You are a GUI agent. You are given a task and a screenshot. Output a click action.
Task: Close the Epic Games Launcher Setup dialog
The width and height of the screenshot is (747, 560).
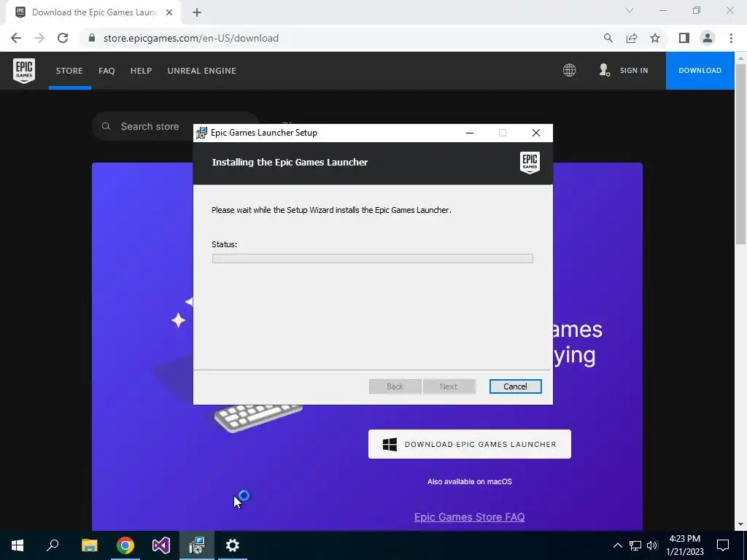coord(536,133)
